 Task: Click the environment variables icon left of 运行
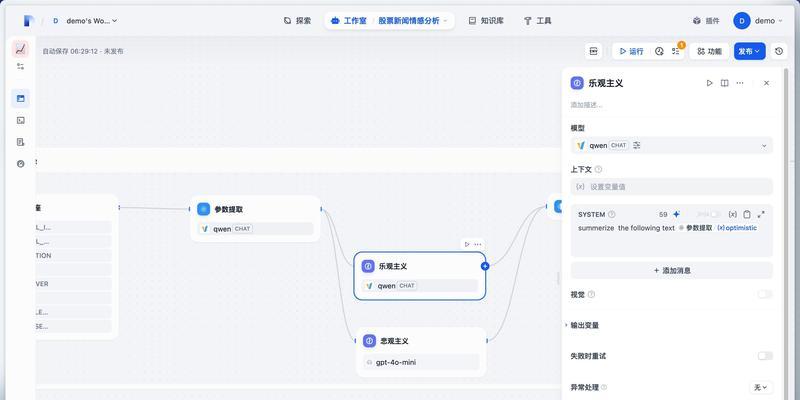coord(593,51)
